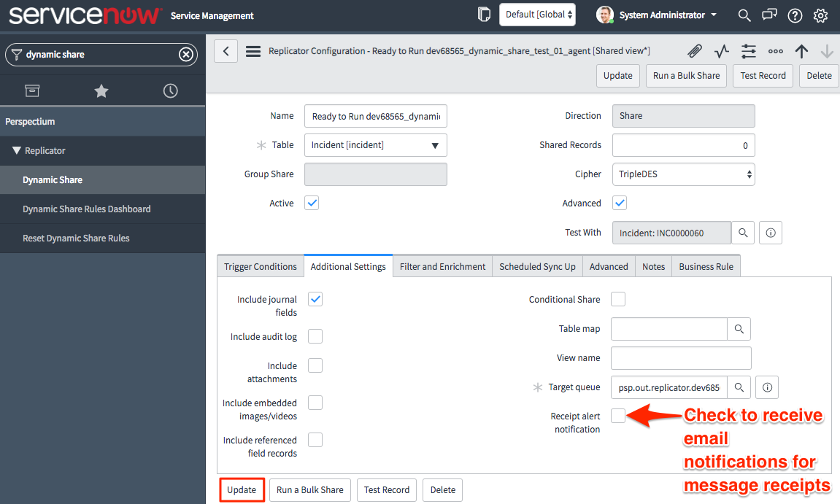Open the more options ellipsis icon
The image size is (840, 504).
click(x=775, y=51)
